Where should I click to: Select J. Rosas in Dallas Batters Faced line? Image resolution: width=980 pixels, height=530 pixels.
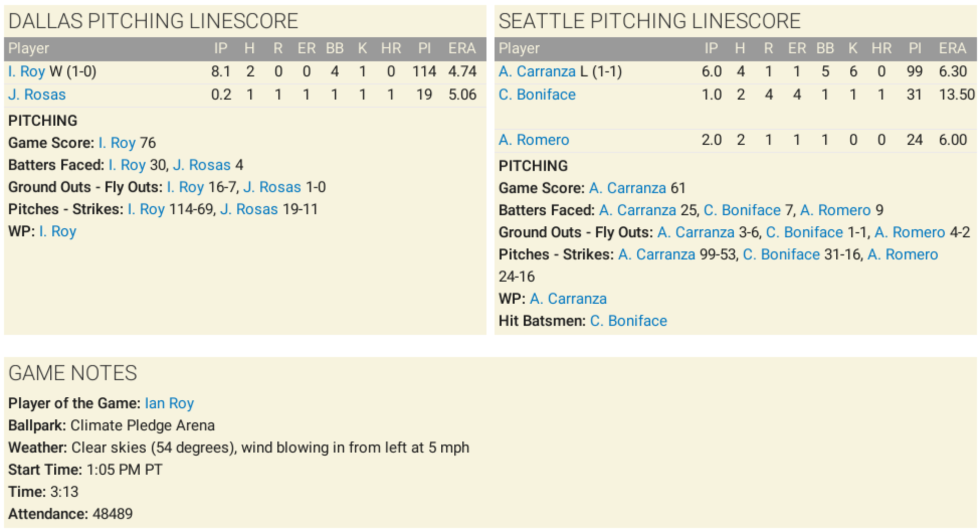202,165
